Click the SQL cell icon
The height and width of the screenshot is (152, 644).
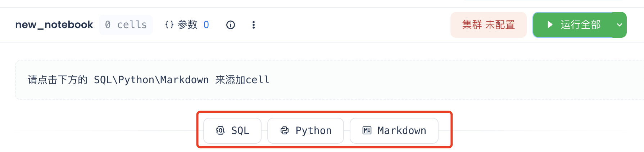point(220,130)
